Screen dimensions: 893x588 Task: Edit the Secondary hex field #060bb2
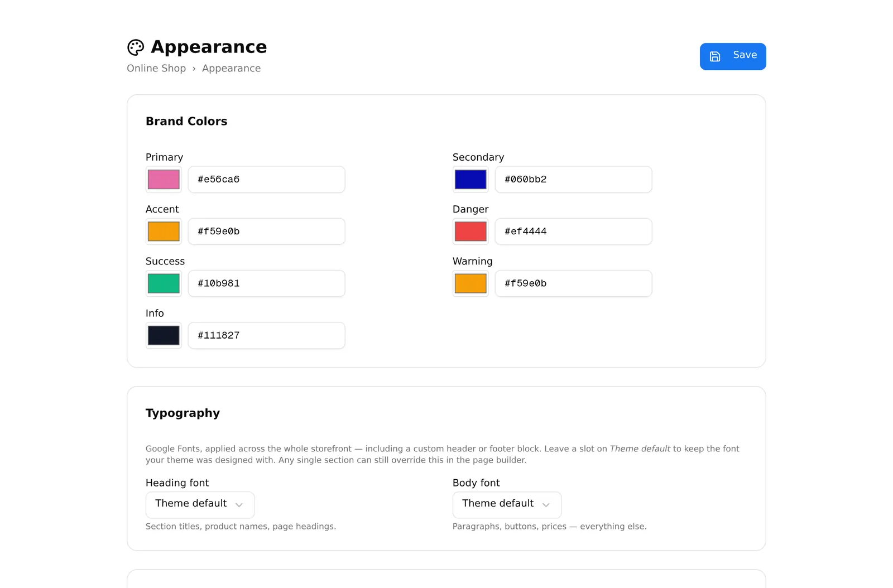574,180
